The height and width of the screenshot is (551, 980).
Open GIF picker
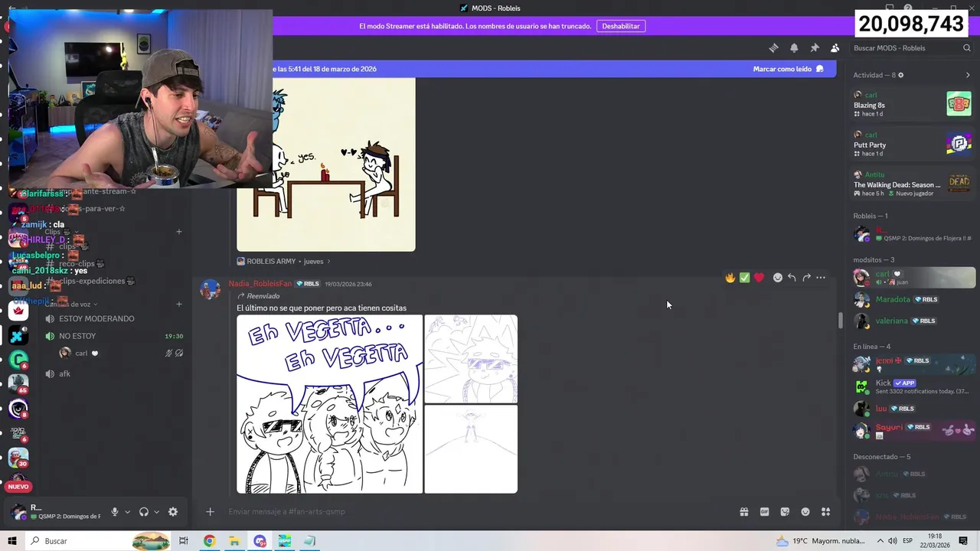764,512
